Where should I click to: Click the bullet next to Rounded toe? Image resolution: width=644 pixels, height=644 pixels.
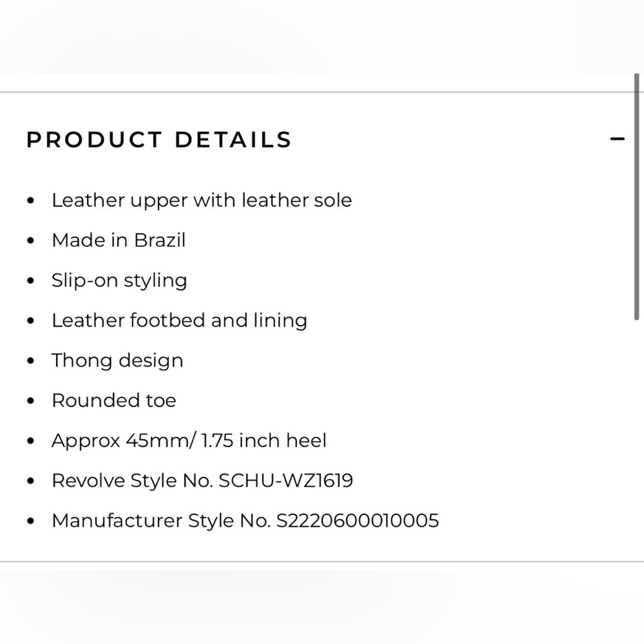click(30, 400)
